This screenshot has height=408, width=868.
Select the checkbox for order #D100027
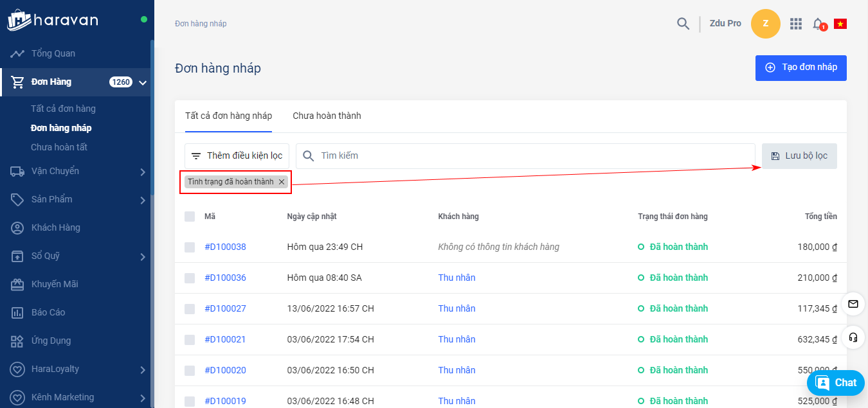coord(190,309)
